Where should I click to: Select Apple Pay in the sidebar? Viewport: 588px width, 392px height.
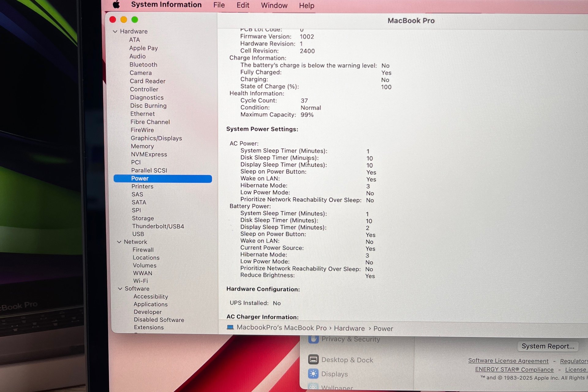point(143,48)
